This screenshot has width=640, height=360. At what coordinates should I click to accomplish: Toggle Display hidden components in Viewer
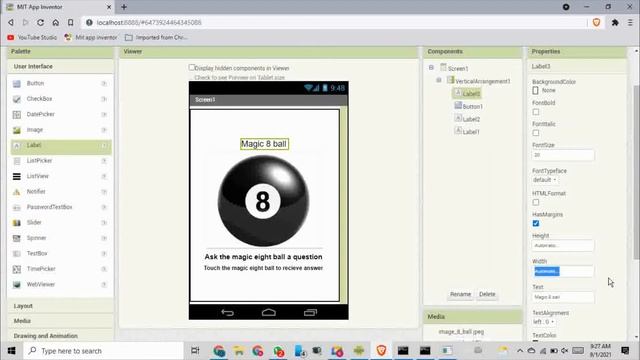tap(191, 67)
